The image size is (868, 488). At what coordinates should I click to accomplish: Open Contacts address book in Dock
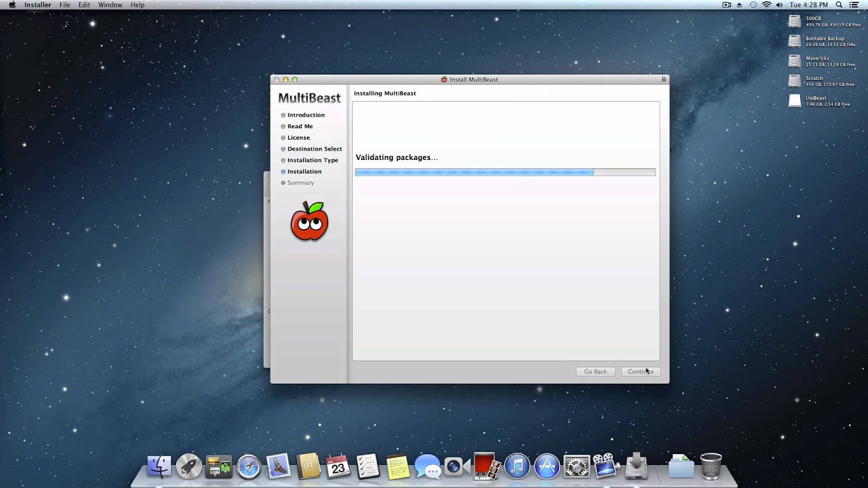point(309,466)
